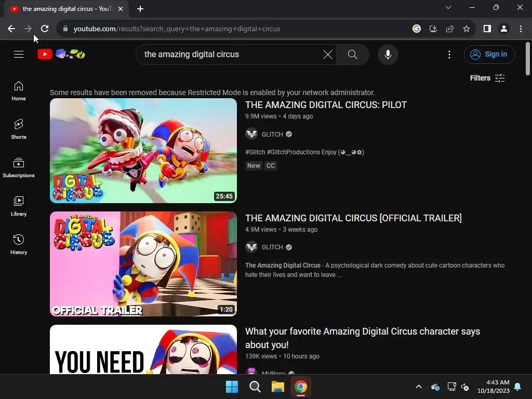Play the Official Trailer thumbnail
This screenshot has height=399, width=532.
(x=143, y=264)
